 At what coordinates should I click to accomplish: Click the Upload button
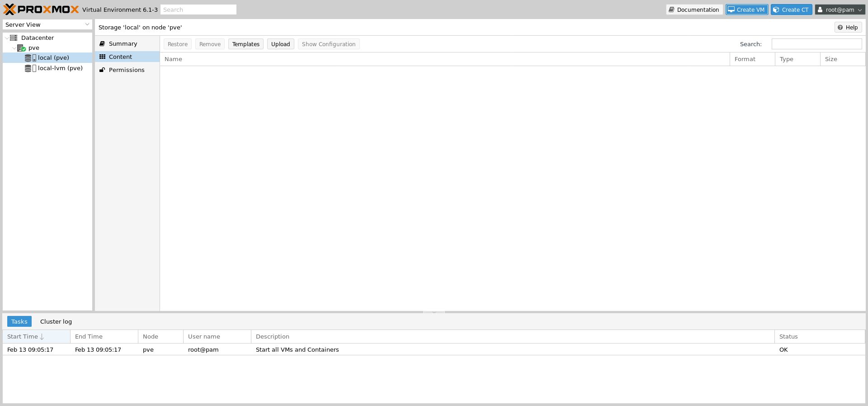click(281, 44)
